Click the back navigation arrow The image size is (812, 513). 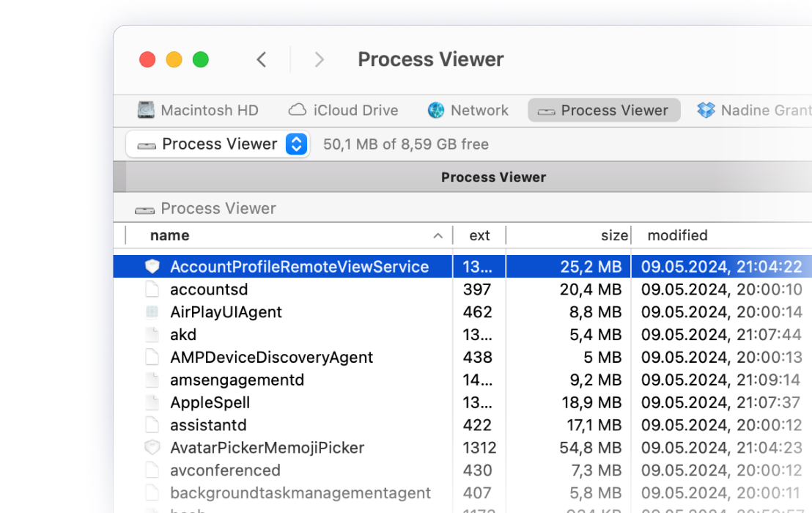[x=262, y=59]
